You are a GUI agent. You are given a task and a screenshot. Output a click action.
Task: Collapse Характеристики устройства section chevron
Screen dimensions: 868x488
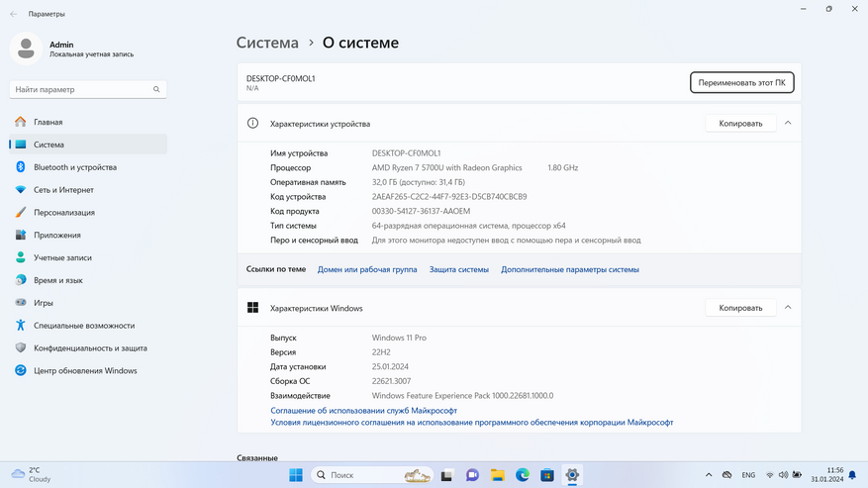788,123
